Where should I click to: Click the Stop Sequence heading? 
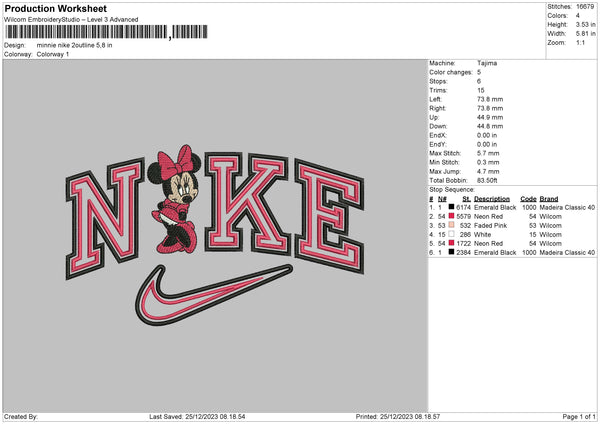452,190
